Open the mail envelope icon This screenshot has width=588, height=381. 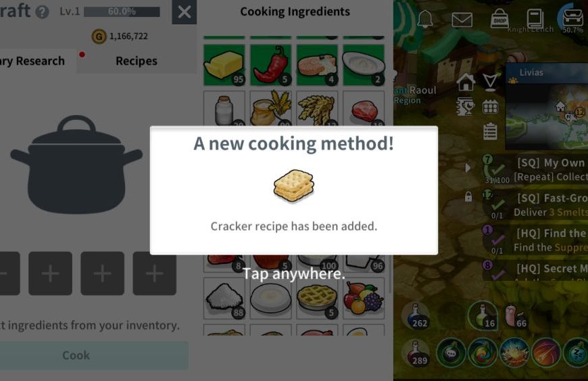click(x=462, y=20)
